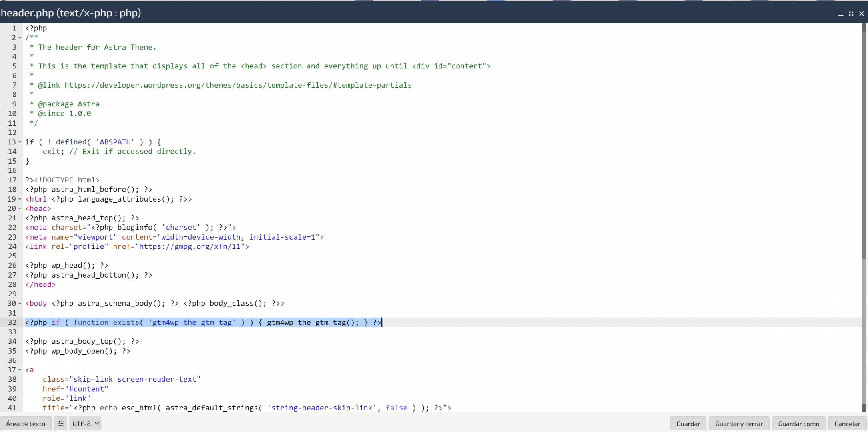Click the wp_body_open() call on line 35
The image size is (868, 432).
[84, 351]
